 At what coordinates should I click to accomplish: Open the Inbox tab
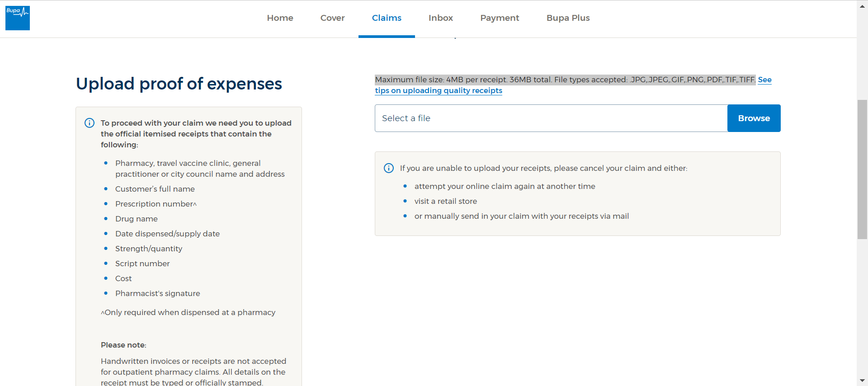pos(440,18)
